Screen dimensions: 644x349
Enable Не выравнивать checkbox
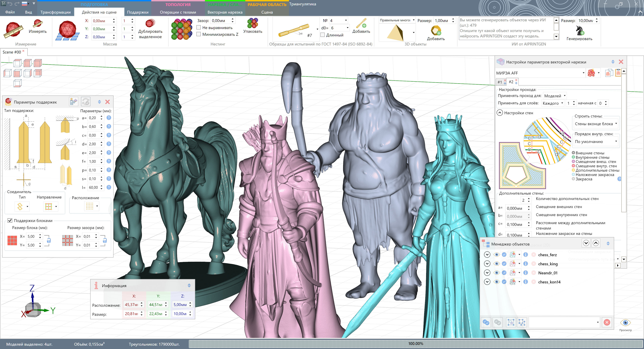[199, 28]
